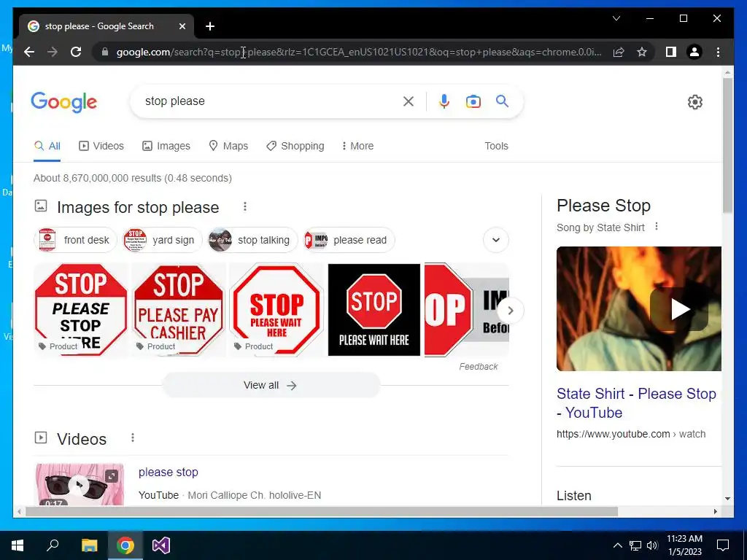Open the 'please stop' video result link
The image size is (747, 560).
[169, 472]
